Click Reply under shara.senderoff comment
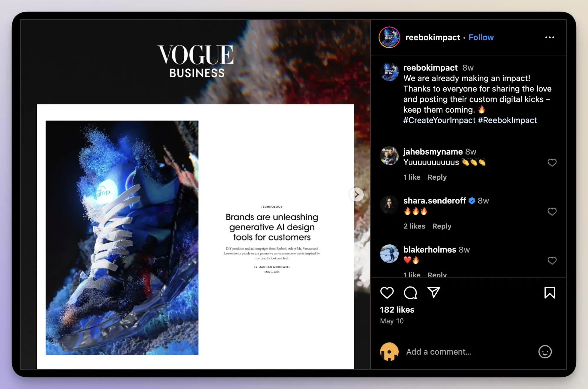Image resolution: width=588 pixels, height=389 pixels. tap(442, 226)
